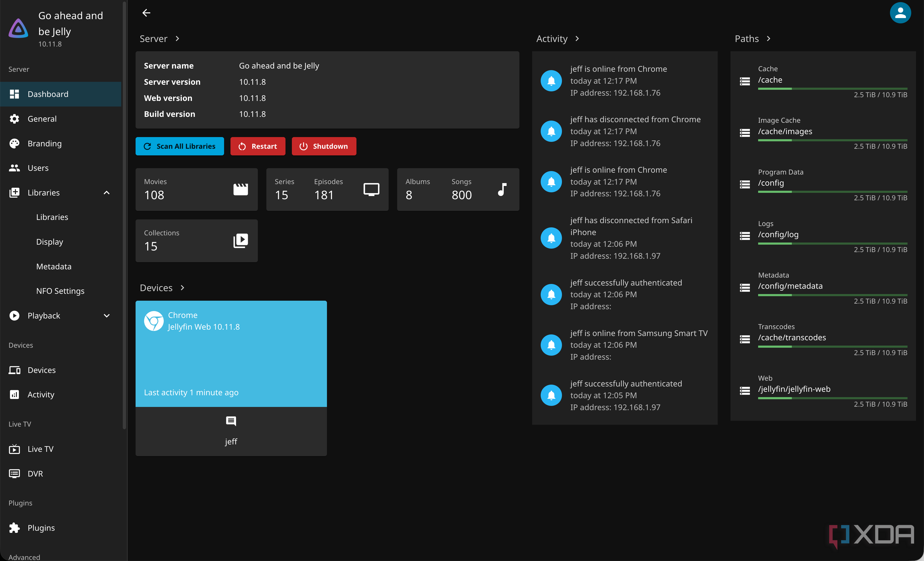
Task: Open Metadata under Libraries
Action: tap(60, 266)
